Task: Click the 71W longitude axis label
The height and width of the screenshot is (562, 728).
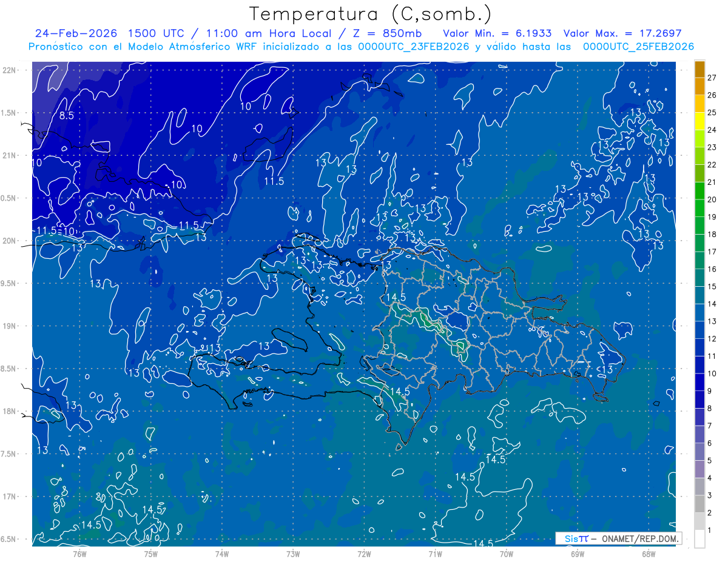Action: pos(435,554)
